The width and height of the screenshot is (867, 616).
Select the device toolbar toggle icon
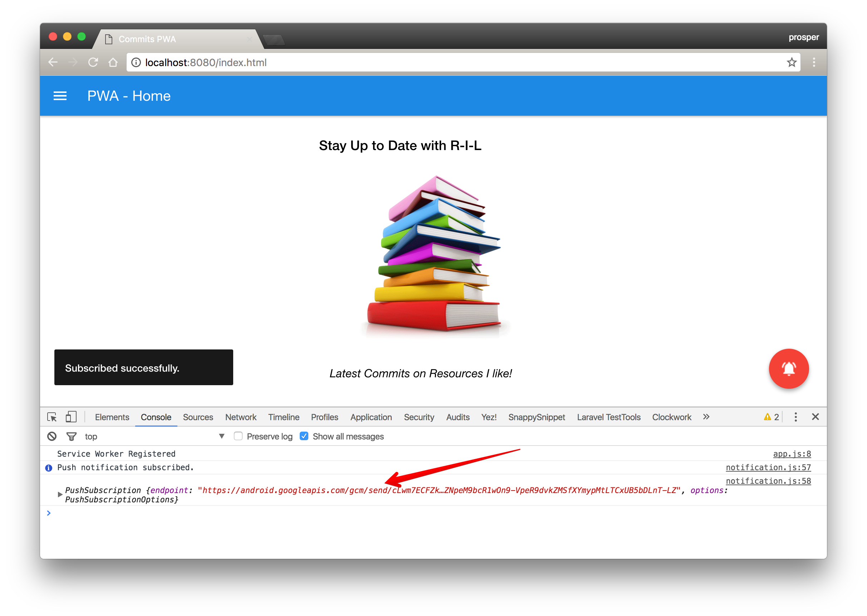[x=72, y=417]
